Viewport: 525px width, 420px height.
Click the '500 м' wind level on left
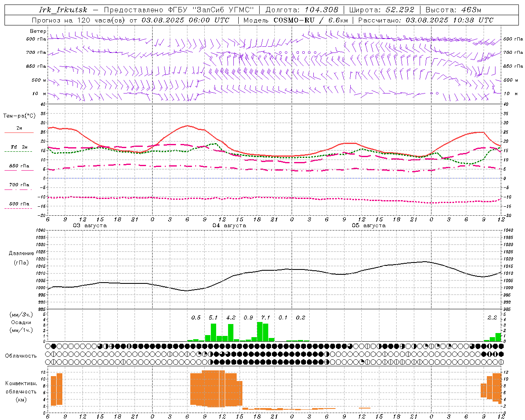(39, 80)
